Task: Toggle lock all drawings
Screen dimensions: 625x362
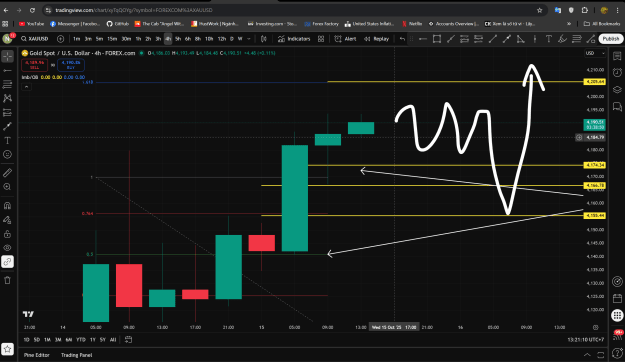Action: point(8,234)
